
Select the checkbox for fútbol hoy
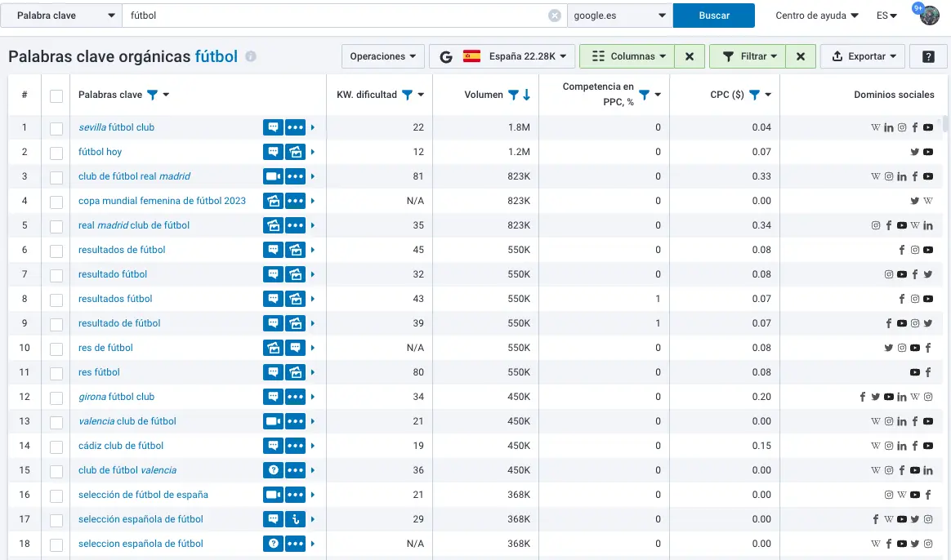56,153
